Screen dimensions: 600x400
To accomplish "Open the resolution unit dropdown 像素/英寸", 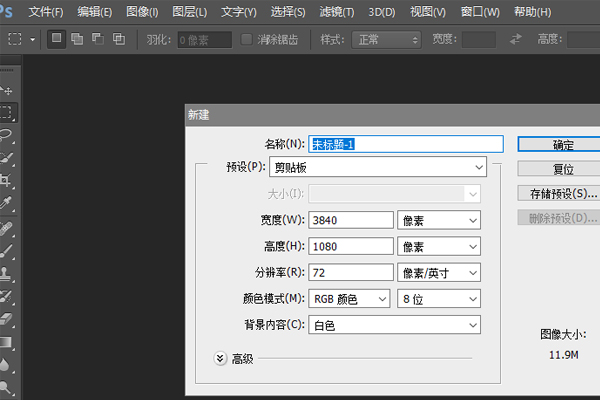I will [x=439, y=273].
